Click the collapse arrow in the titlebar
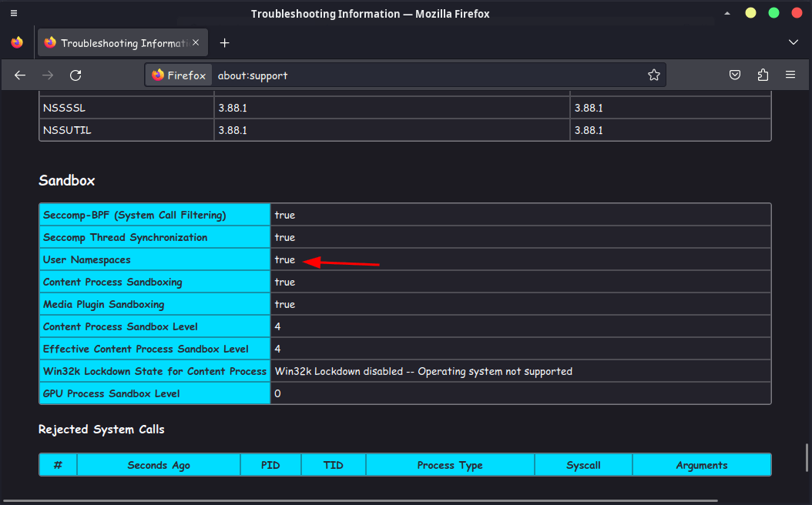Screen dimensions: 812x505 727,12
